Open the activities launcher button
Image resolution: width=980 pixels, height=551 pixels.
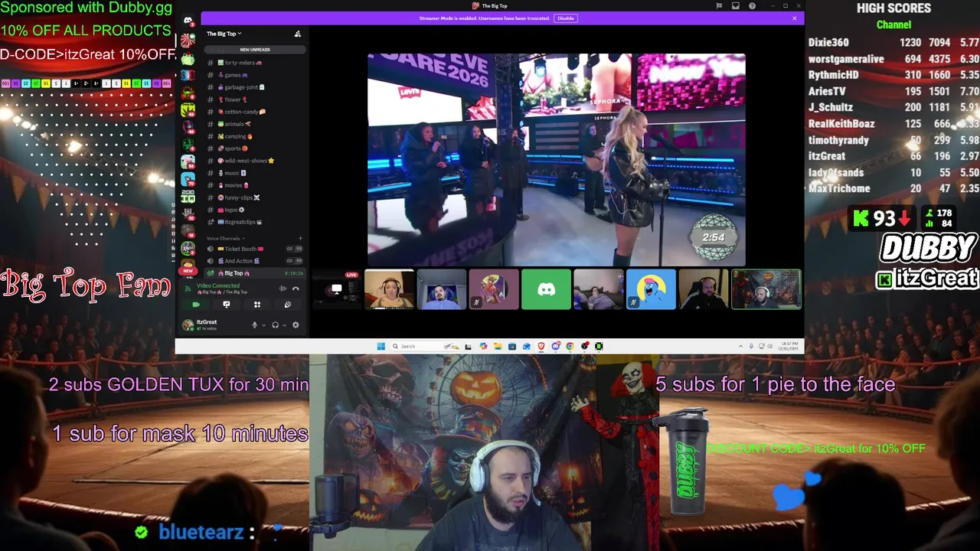257,305
